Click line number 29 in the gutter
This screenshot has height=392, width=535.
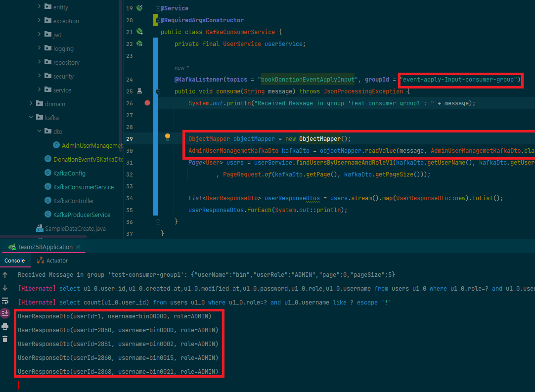coord(130,139)
